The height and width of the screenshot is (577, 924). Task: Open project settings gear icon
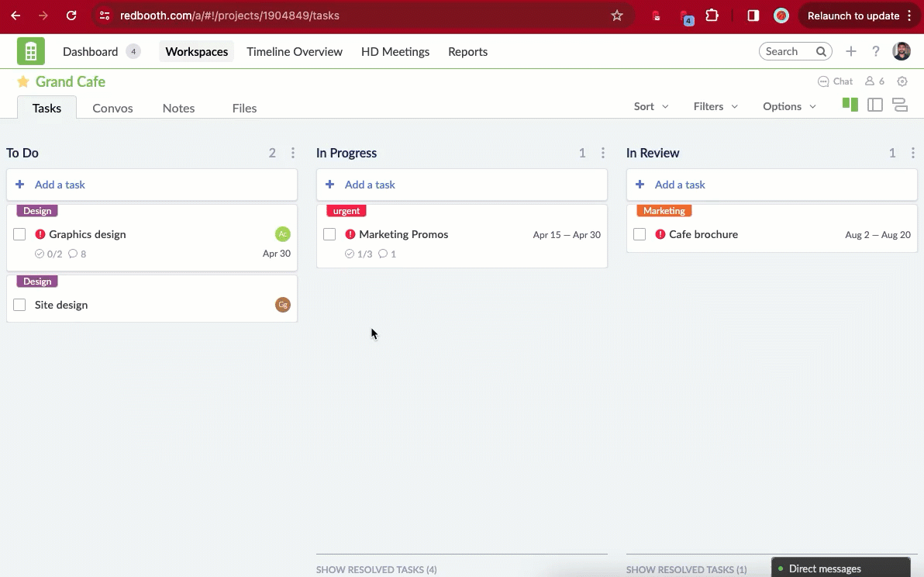click(x=902, y=81)
